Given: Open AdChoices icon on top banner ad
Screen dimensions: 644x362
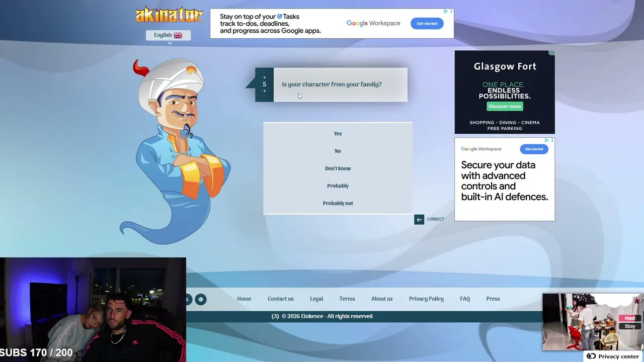Looking at the screenshot, I should pos(445,12).
